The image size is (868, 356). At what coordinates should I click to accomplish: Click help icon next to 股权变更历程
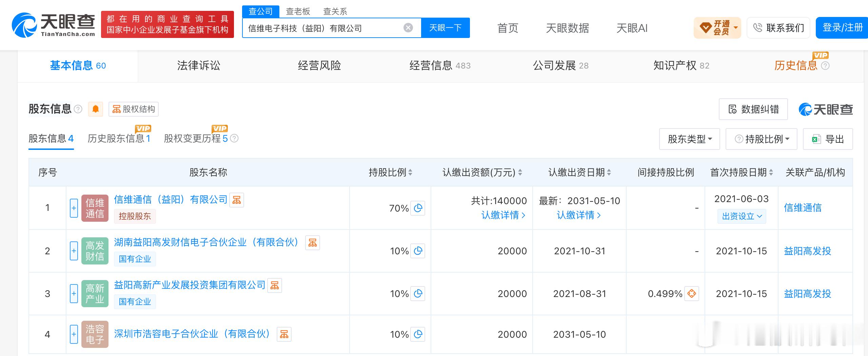(234, 138)
